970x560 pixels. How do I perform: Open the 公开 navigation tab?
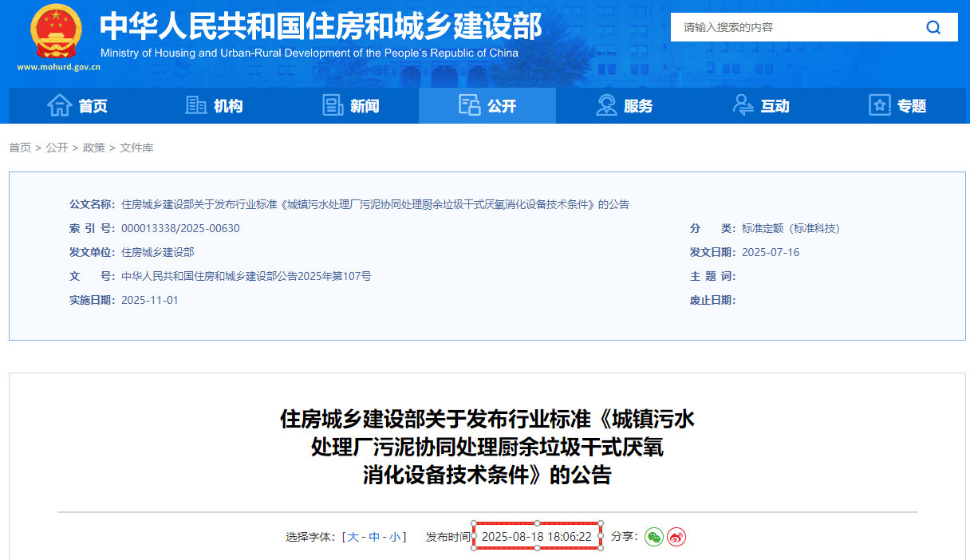[x=487, y=105]
